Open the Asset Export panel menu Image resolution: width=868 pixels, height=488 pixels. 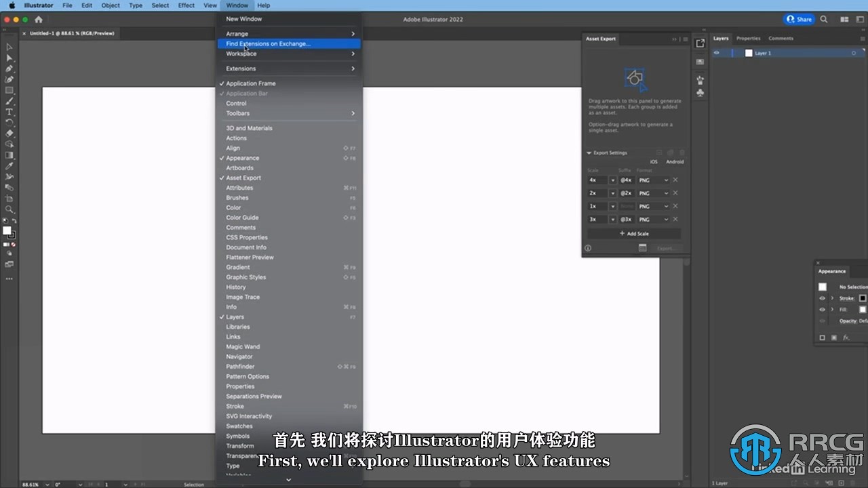click(x=685, y=39)
